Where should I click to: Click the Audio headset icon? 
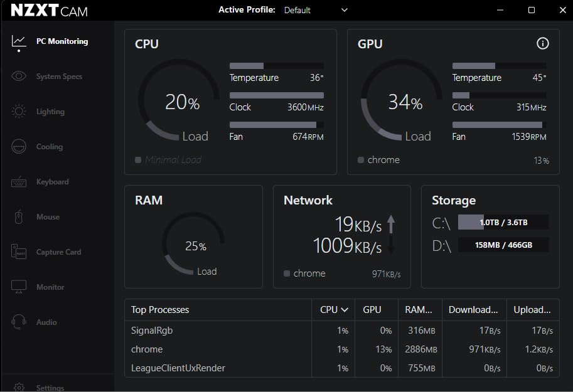[x=19, y=322]
